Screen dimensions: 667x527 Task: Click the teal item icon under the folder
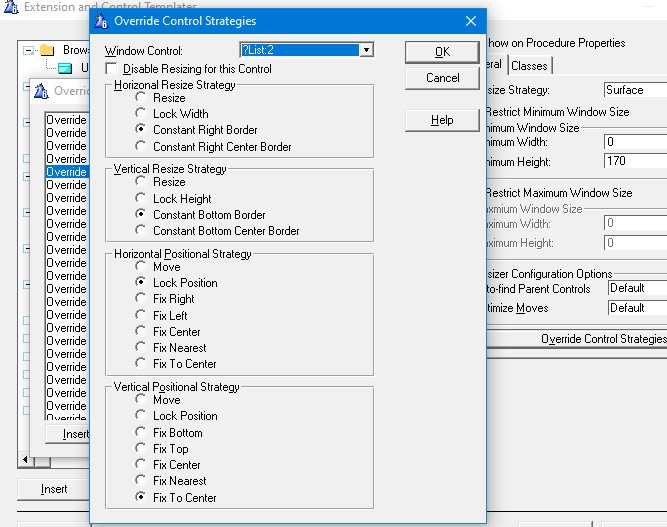point(65,68)
